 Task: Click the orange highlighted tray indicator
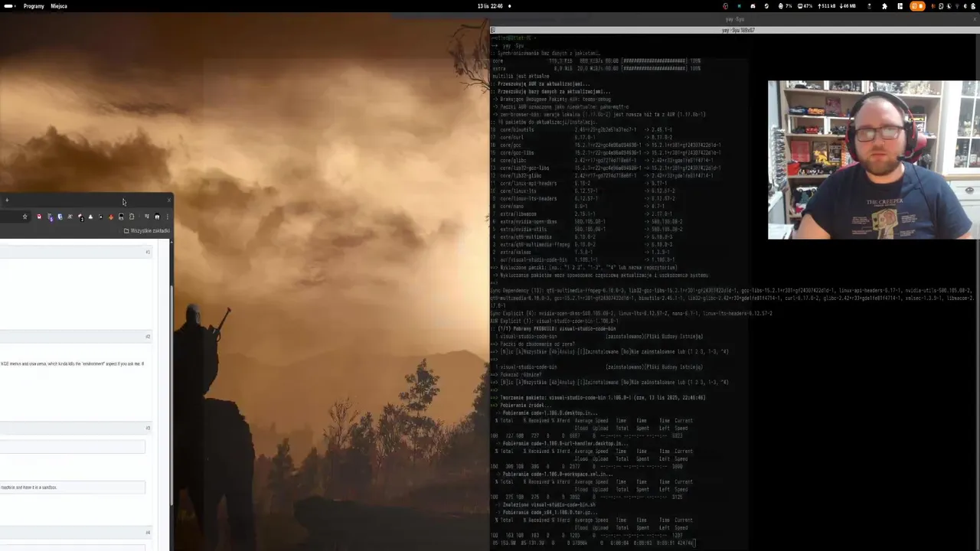pos(917,6)
